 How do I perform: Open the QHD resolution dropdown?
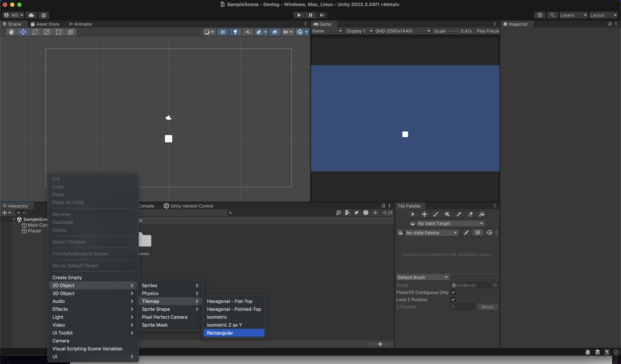pyautogui.click(x=402, y=31)
